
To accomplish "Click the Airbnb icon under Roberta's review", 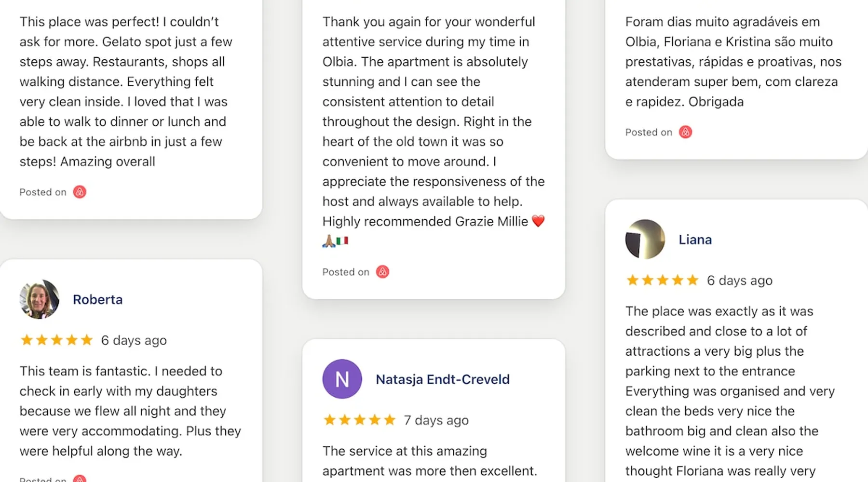I will click(x=80, y=479).
